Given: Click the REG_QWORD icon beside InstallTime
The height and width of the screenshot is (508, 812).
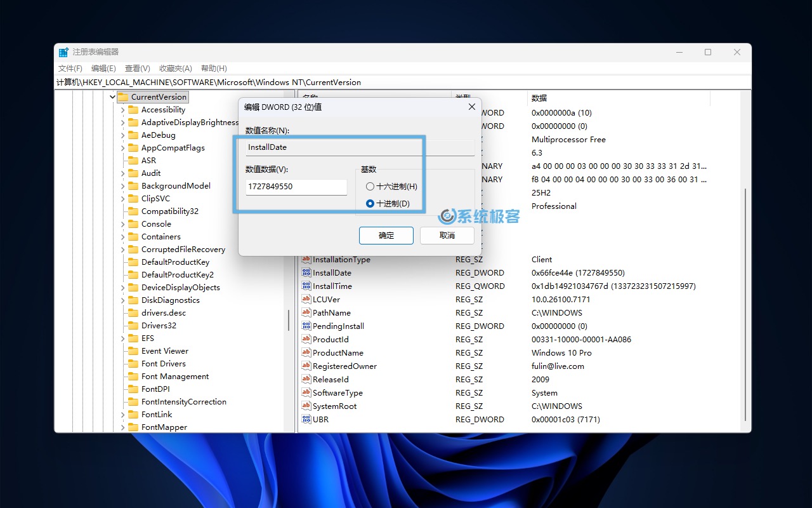Looking at the screenshot, I should point(305,286).
